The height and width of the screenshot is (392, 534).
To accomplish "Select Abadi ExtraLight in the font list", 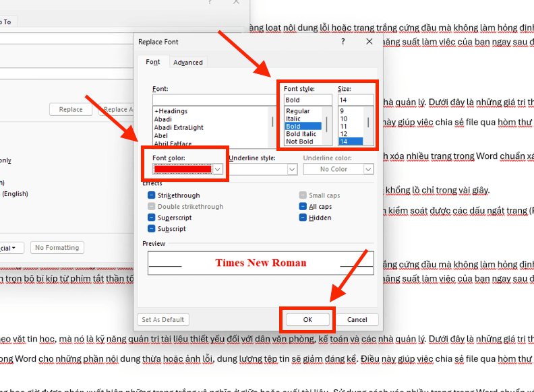I will [179, 127].
